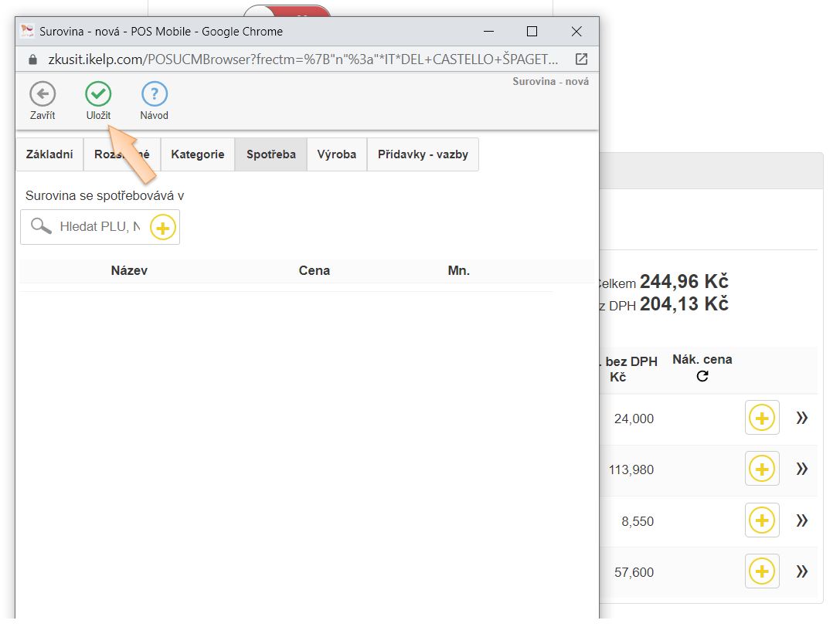Screen dimensions: 840x644
Task: Select the Výroba tab
Action: pyautogui.click(x=337, y=154)
